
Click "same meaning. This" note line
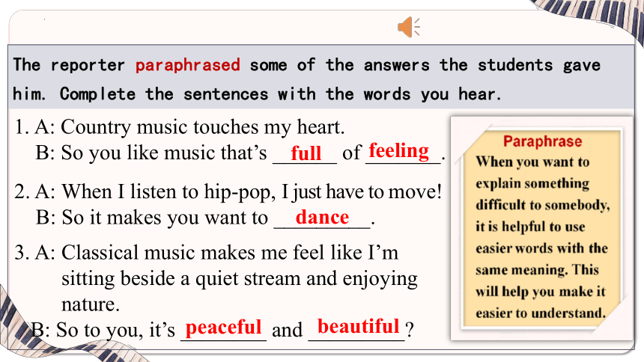pos(537,270)
